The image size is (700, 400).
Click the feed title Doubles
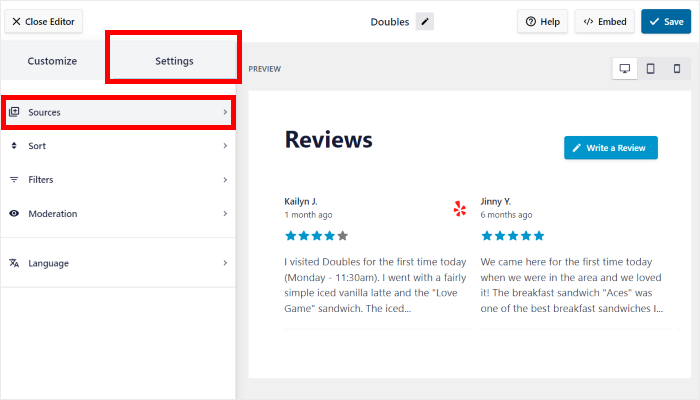pos(390,22)
